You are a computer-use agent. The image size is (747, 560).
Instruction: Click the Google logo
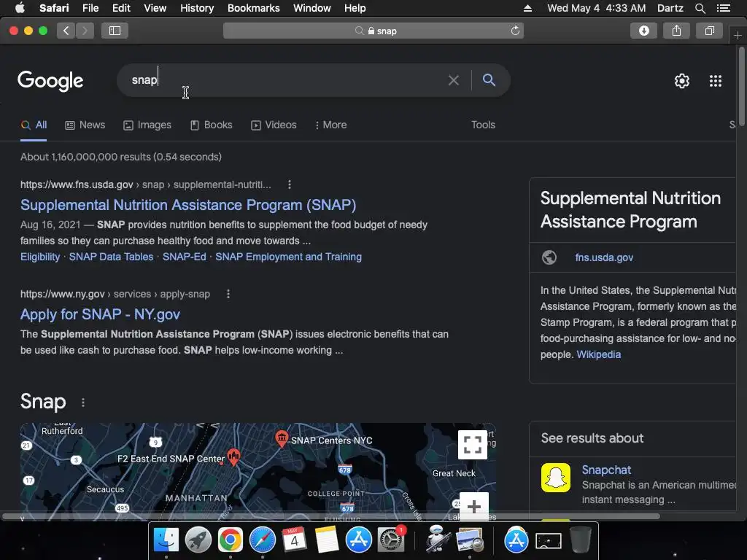point(50,80)
